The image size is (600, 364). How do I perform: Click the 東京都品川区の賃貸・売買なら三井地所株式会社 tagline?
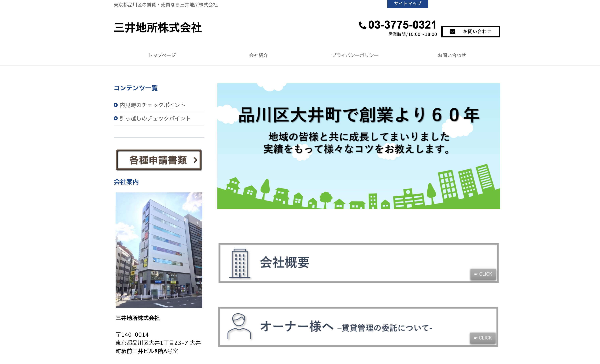pos(166,5)
